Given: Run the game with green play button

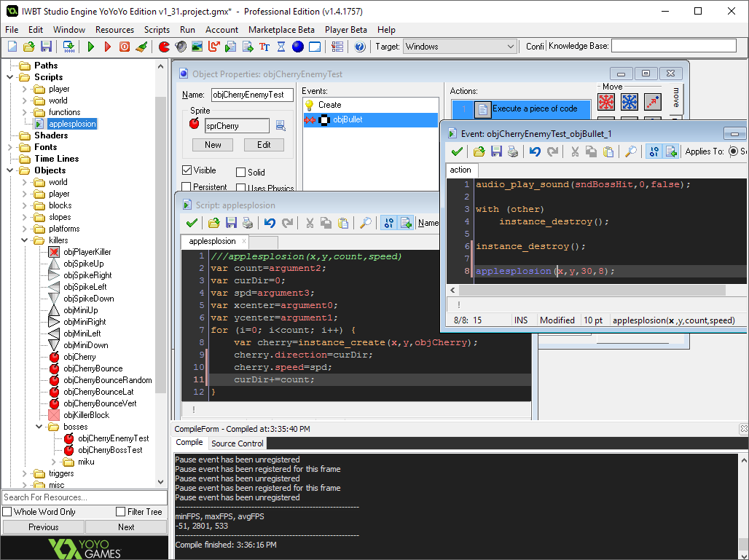Looking at the screenshot, I should click(91, 47).
